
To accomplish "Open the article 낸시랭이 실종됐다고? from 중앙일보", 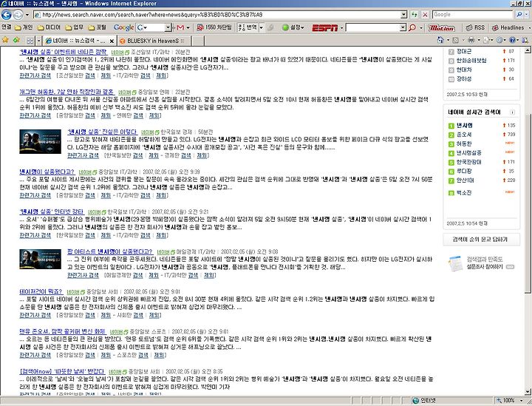I will tap(47, 172).
